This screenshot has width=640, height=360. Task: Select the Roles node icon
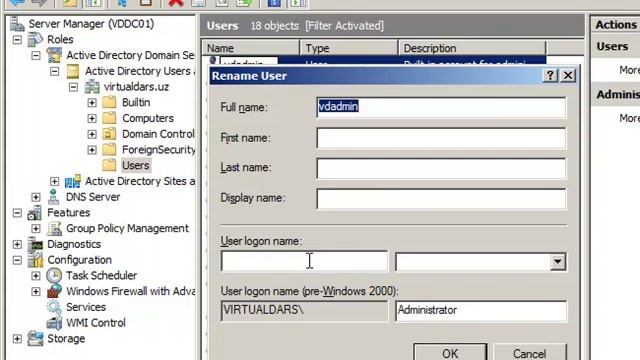tap(35, 40)
